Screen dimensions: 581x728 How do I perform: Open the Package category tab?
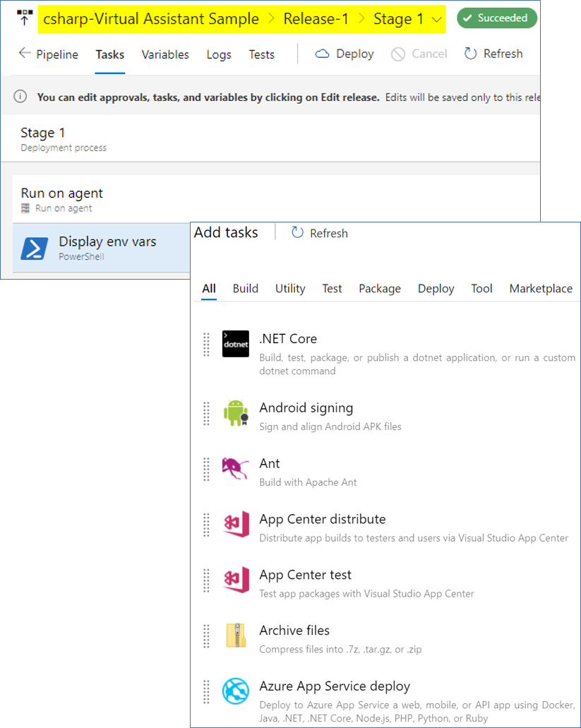pyautogui.click(x=380, y=289)
